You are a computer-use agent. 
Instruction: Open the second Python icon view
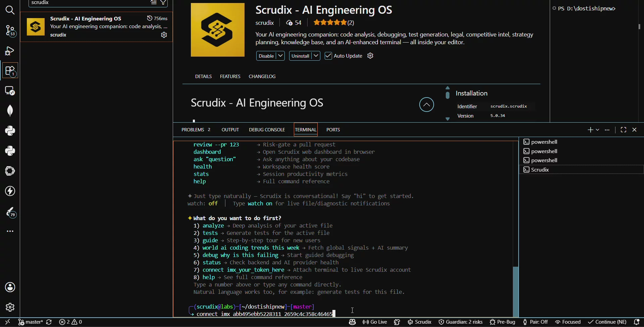(10, 151)
